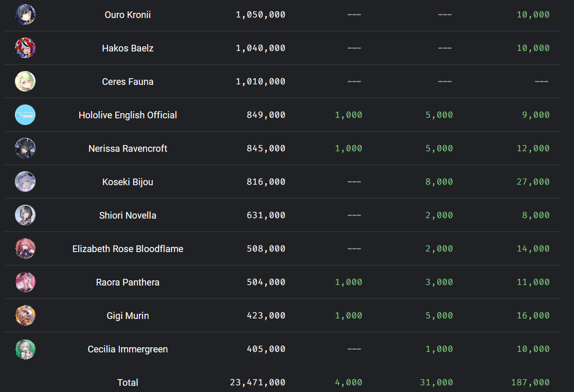Screen dimensions: 574x392
Task: Click subscriber count 631,000
Action: tap(266, 215)
